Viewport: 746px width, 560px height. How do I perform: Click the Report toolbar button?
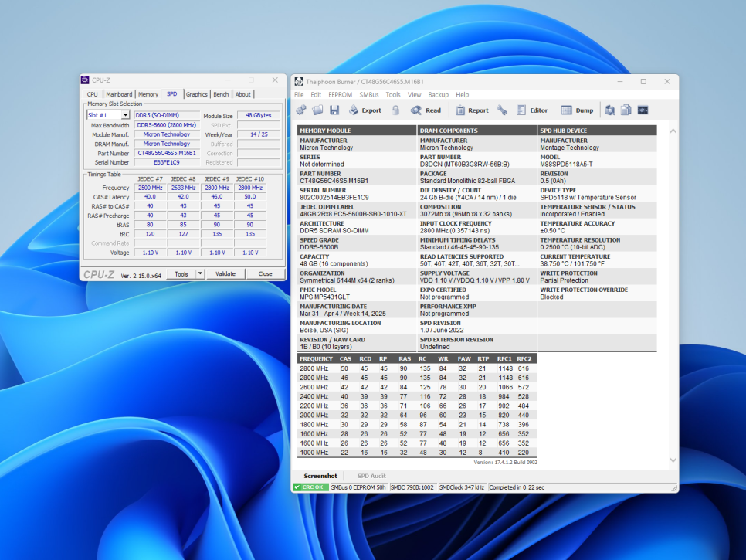472,110
